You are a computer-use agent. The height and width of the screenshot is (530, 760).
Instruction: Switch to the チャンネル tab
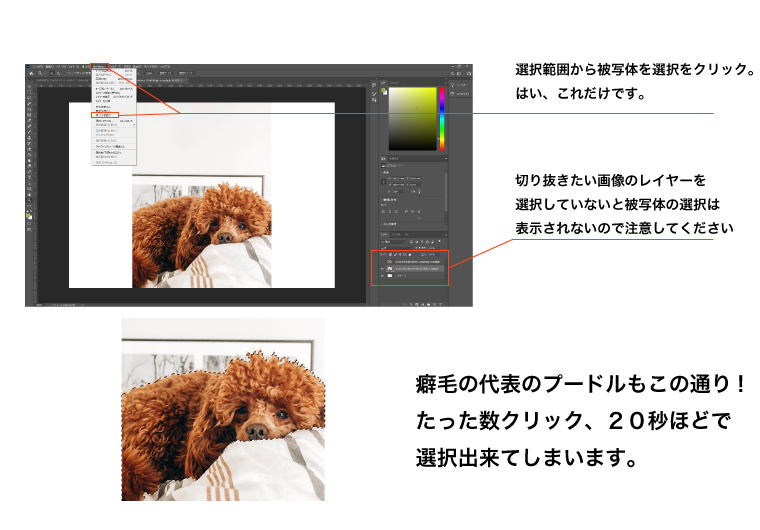point(396,235)
